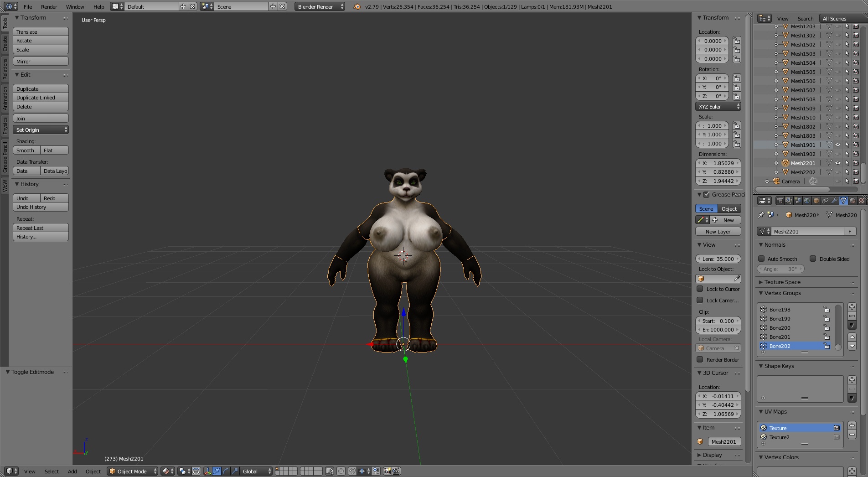868x477 pixels.
Task: Open the XYZ Euler rotation mode dropdown
Action: 718,106
